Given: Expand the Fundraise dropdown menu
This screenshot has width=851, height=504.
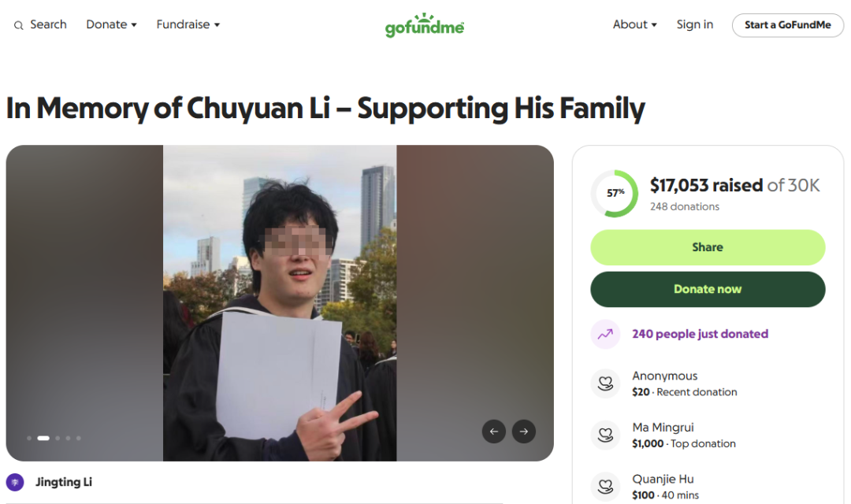Looking at the screenshot, I should pyautogui.click(x=188, y=24).
